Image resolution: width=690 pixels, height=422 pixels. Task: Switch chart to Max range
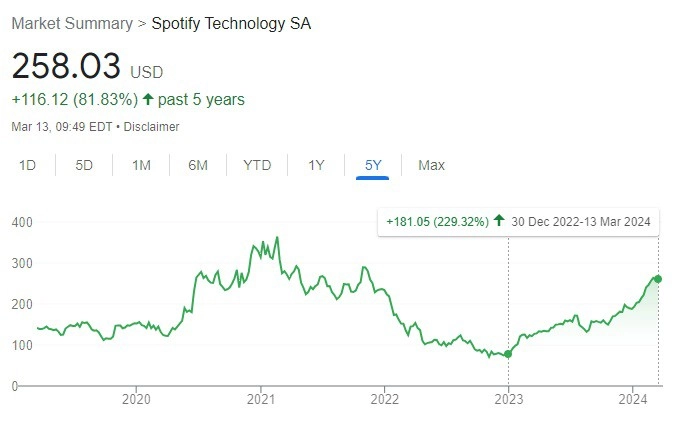[431, 165]
